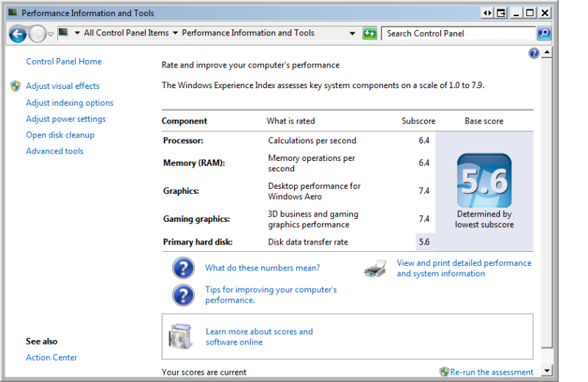Click in the Search Control Panel field

(x=459, y=34)
